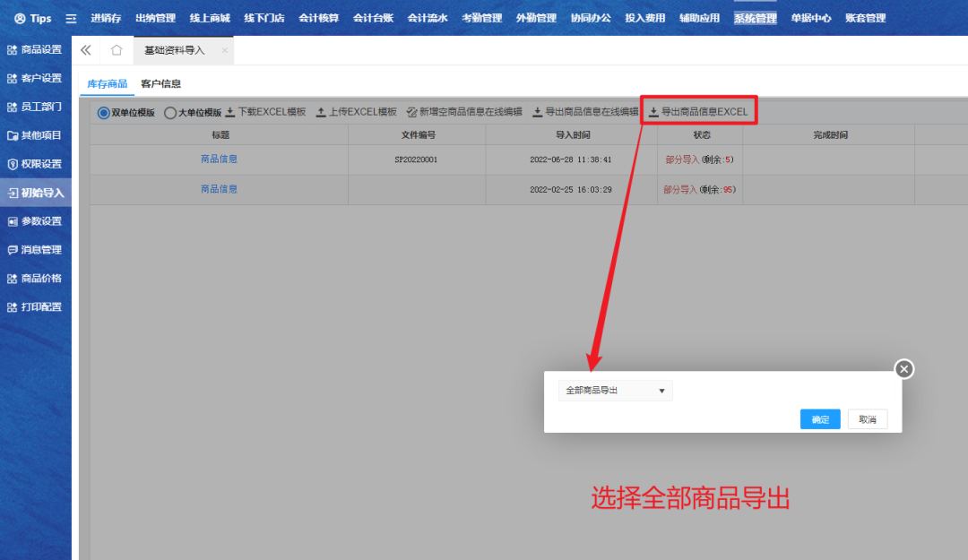Click the 取消 button in the dialog
The height and width of the screenshot is (560, 968).
[x=868, y=419]
